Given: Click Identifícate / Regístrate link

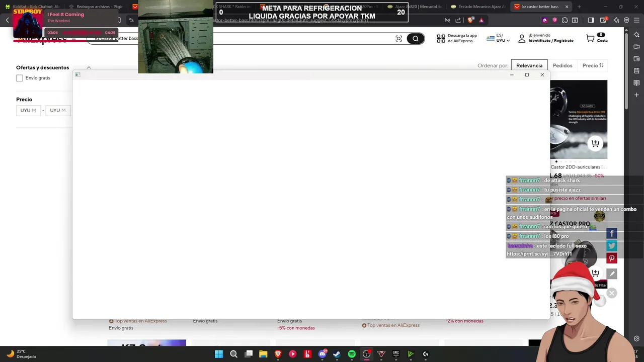Looking at the screenshot, I should [x=551, y=41].
